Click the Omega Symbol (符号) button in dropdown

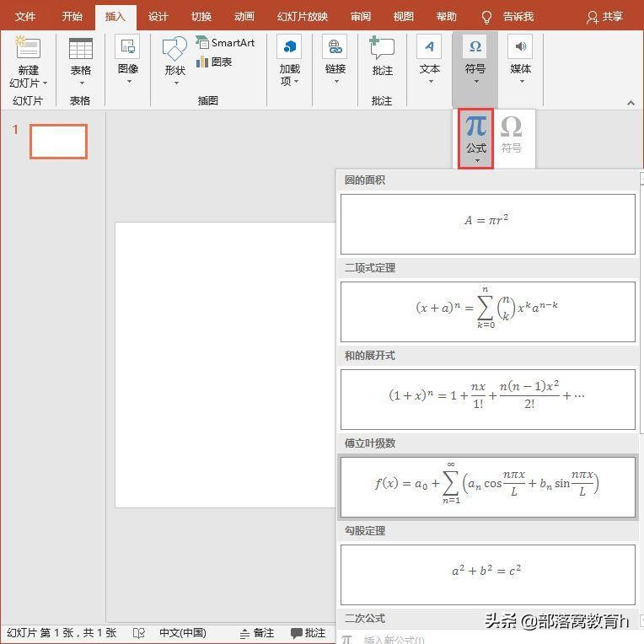coord(512,134)
